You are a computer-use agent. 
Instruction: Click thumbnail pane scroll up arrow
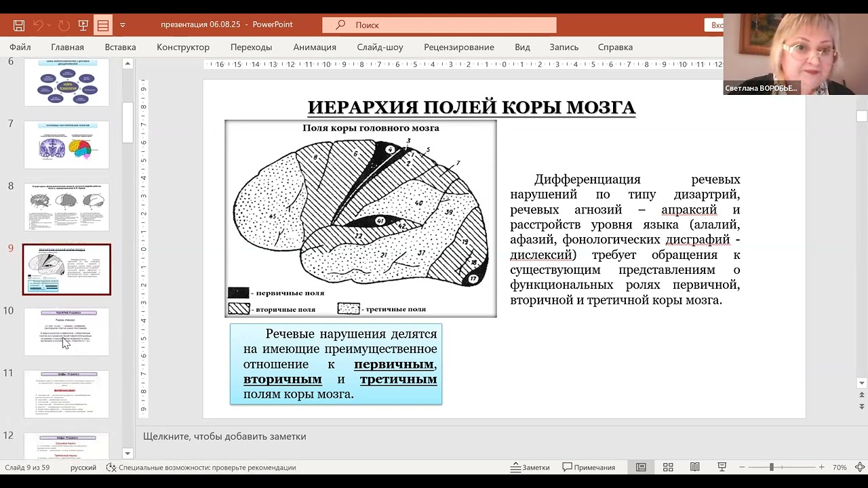(x=127, y=63)
